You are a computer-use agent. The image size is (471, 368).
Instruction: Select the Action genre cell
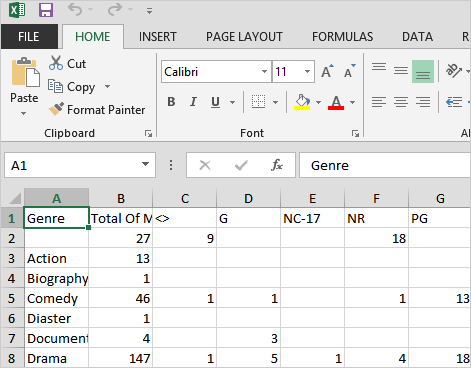[56, 258]
